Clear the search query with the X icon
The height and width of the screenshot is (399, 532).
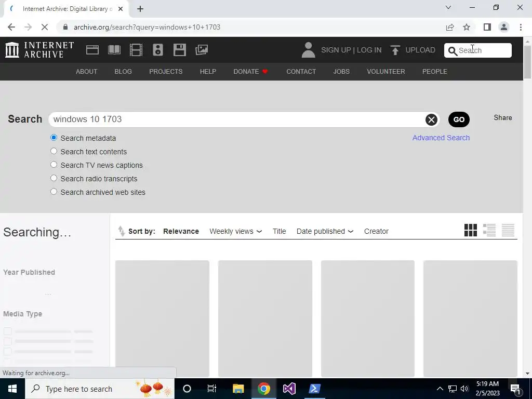tap(431, 119)
